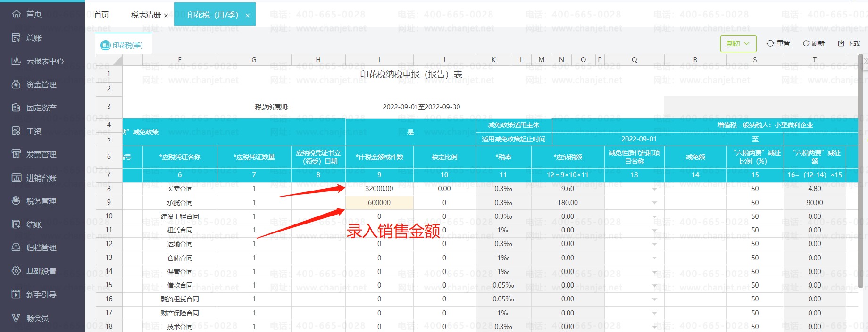Image resolution: width=868 pixels, height=332 pixels.
Task: Select column header T
Action: 815,60
